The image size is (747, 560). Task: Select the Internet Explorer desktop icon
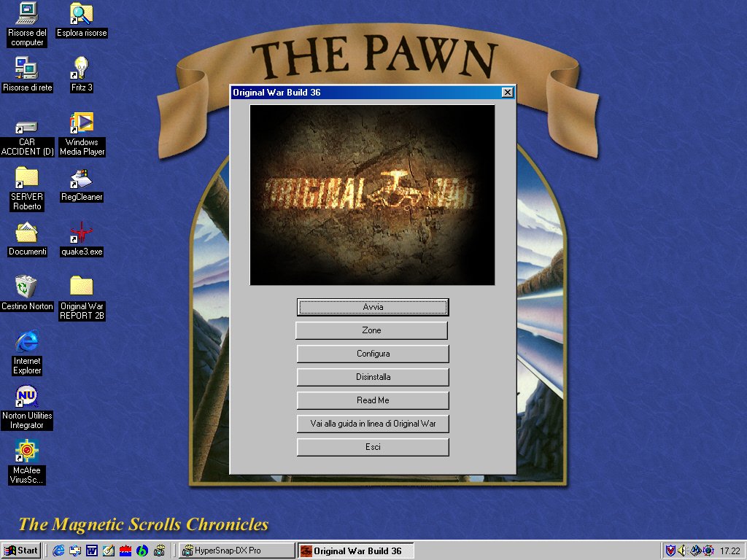click(27, 353)
